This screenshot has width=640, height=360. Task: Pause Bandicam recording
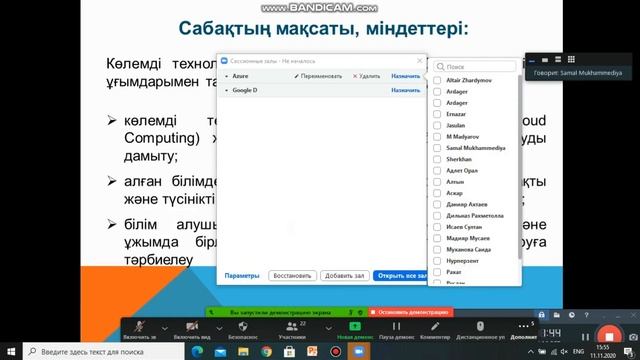[585, 337]
